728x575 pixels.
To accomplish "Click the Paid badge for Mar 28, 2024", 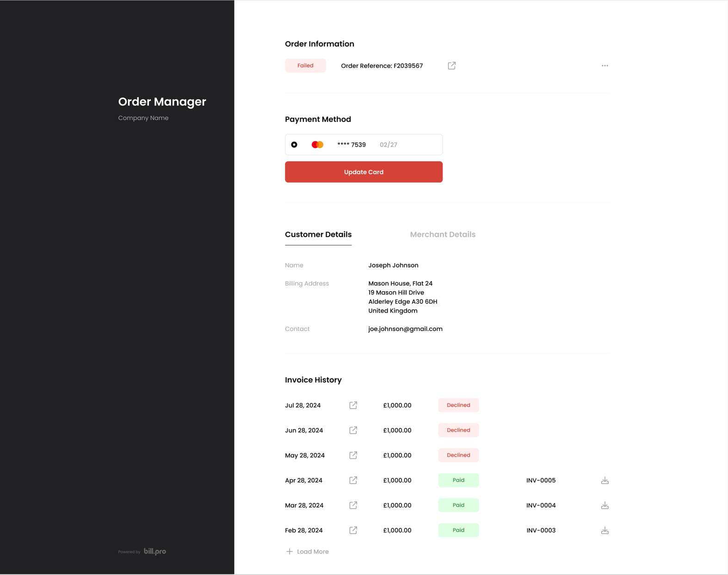I will coord(458,505).
